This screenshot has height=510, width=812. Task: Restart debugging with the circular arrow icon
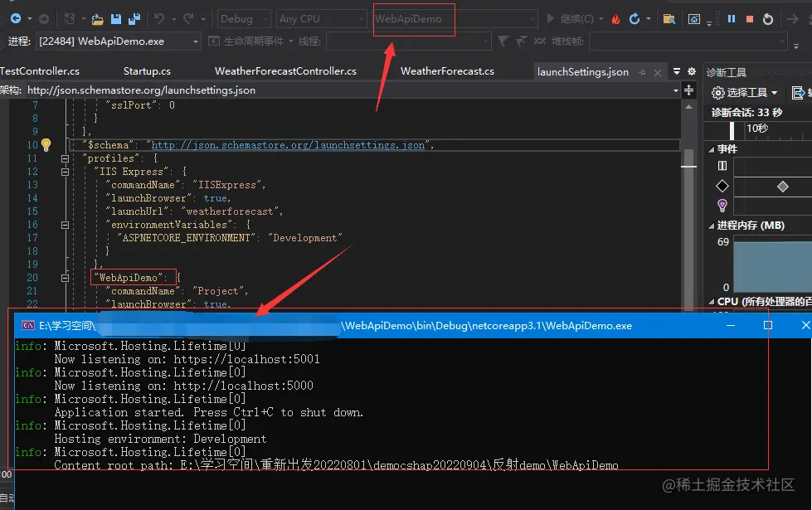pyautogui.click(x=768, y=19)
